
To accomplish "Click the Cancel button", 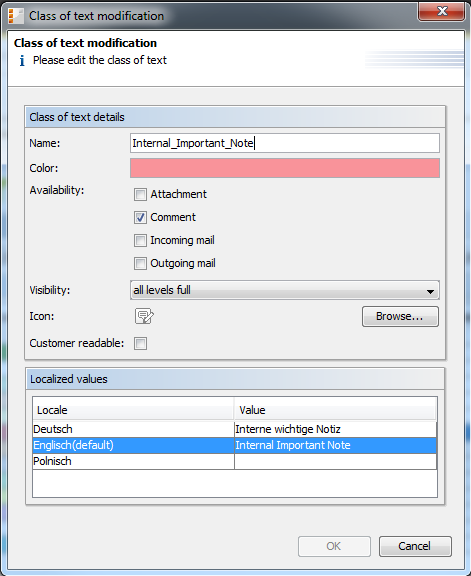I will 415,546.
